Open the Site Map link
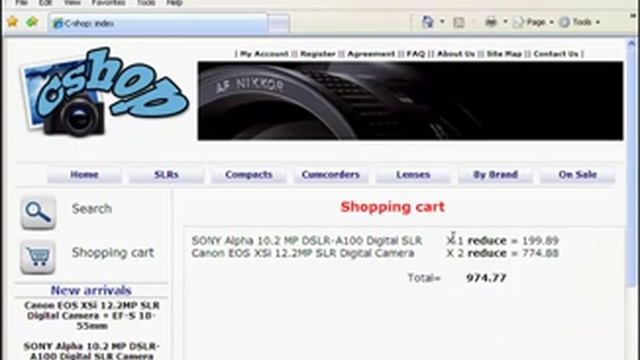Screen dimensions: 640x360 (504, 54)
